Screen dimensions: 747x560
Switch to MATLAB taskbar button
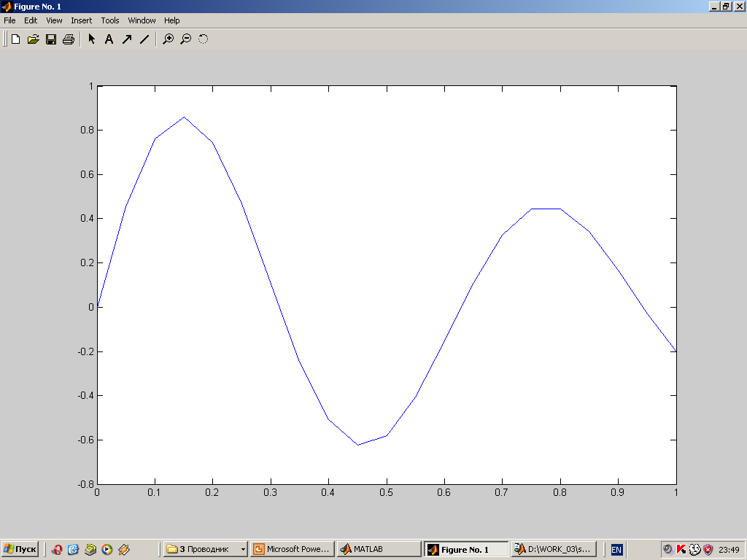379,549
